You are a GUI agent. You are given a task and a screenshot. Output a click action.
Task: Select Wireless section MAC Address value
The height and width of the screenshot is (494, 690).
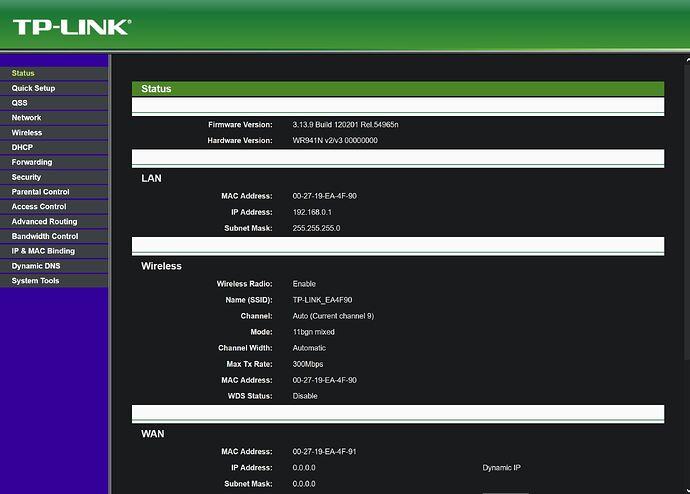[324, 380]
